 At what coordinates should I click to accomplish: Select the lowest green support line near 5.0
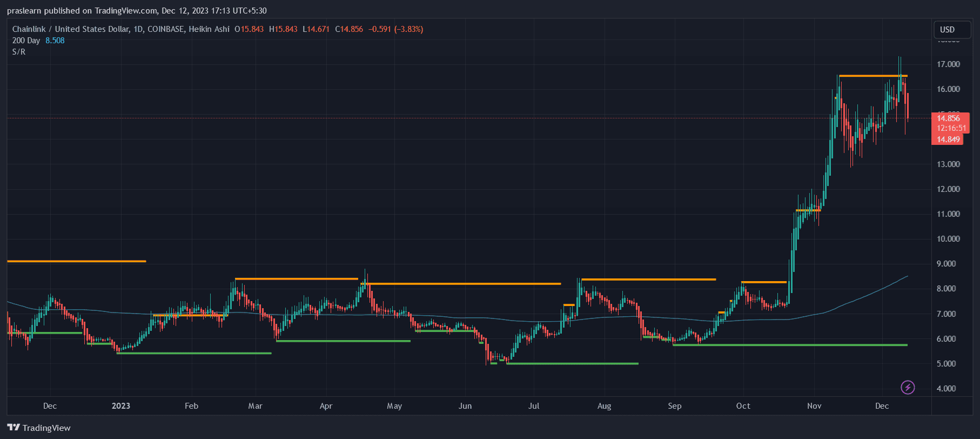click(x=573, y=363)
